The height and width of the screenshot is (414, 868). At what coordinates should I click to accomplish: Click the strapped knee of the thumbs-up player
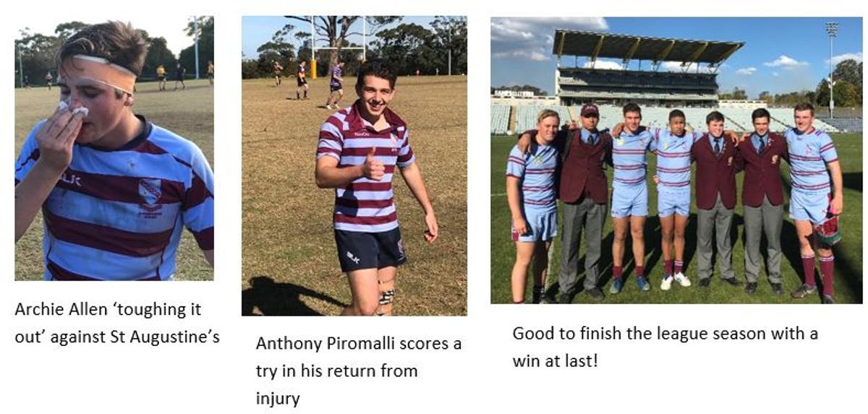point(386,296)
